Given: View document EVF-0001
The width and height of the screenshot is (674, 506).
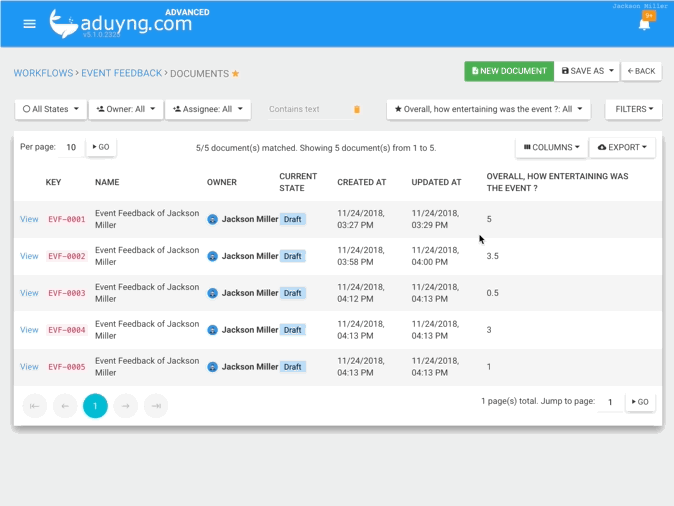Looking at the screenshot, I should point(29,219).
